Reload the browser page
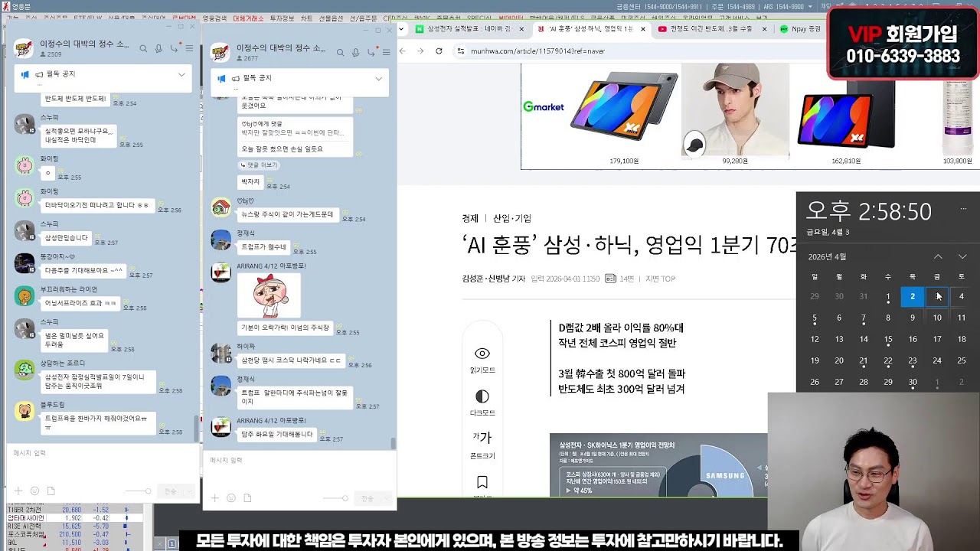Screen dimensions: 980x551 (x=439, y=51)
